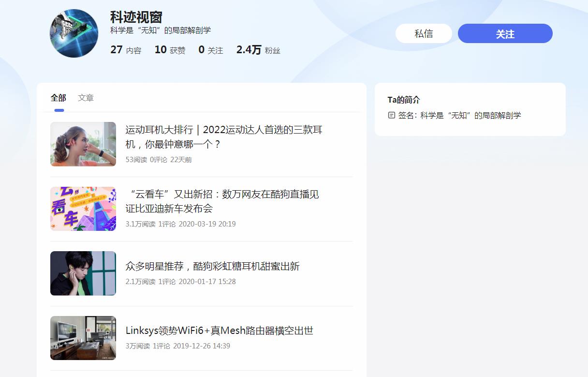Click the living room router thumbnail

coord(83,338)
